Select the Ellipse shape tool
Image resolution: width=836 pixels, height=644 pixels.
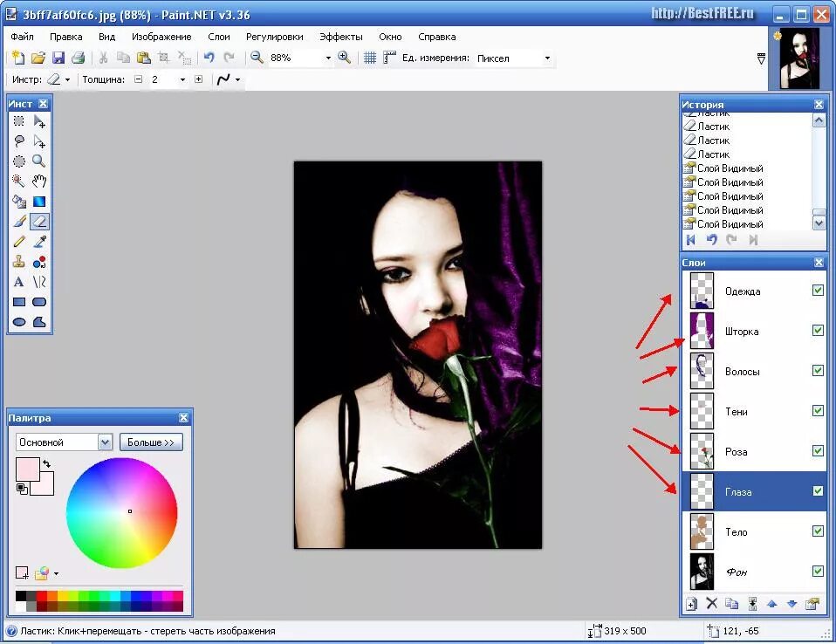coord(18,322)
